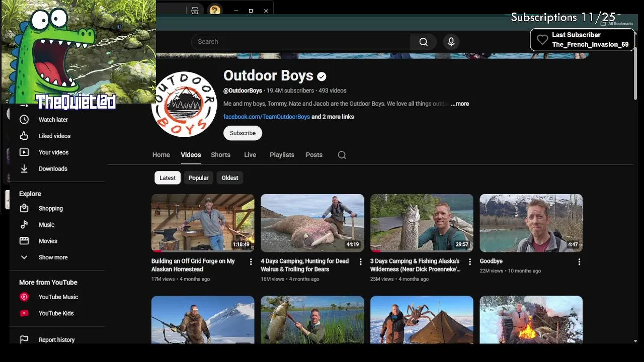Click the Your videos play icon
The image size is (644, 362).
click(24, 152)
